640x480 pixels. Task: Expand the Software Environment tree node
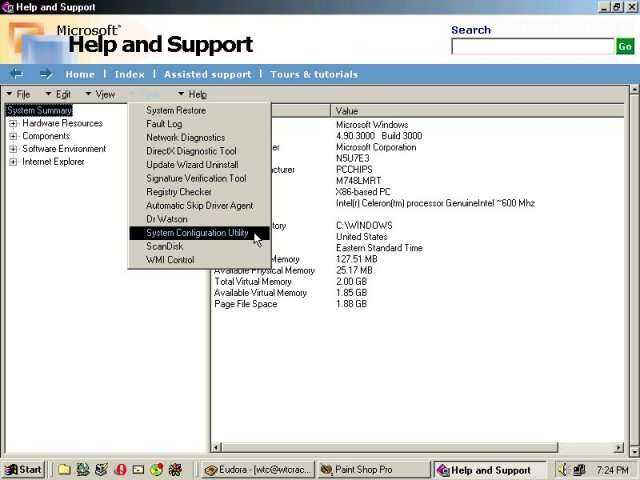pos(14,149)
